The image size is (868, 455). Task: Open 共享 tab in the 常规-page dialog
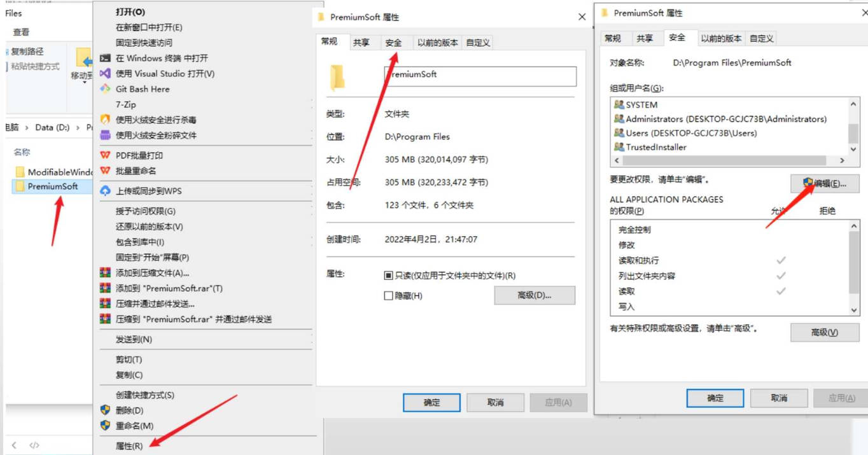(x=361, y=43)
